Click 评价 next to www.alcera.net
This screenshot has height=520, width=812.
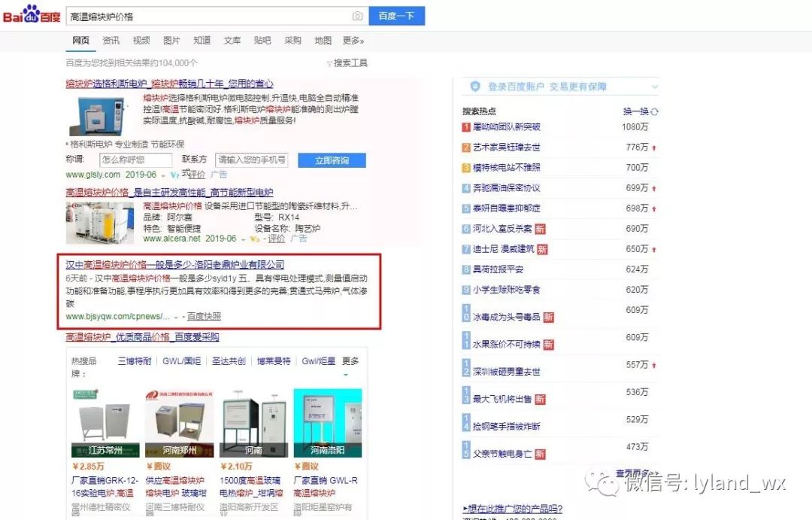point(277,239)
